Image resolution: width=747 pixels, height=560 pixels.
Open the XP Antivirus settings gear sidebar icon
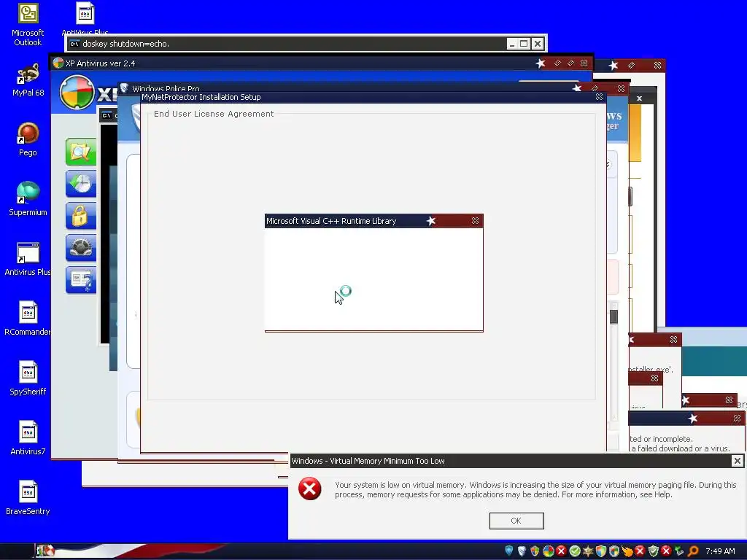[x=80, y=248]
